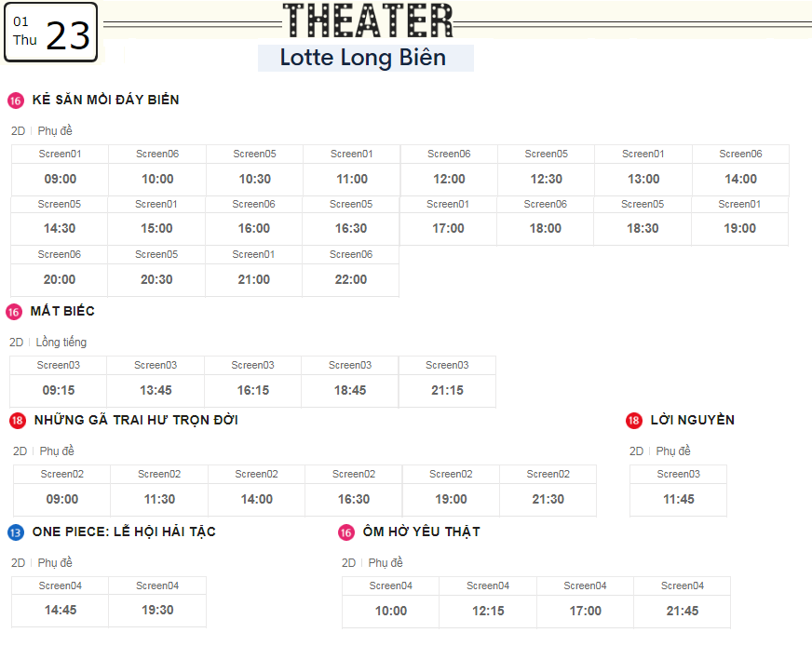Screen dimensions: 812x646
Task: Click the 13 rating badge for One Piece
Action: pyautogui.click(x=16, y=532)
